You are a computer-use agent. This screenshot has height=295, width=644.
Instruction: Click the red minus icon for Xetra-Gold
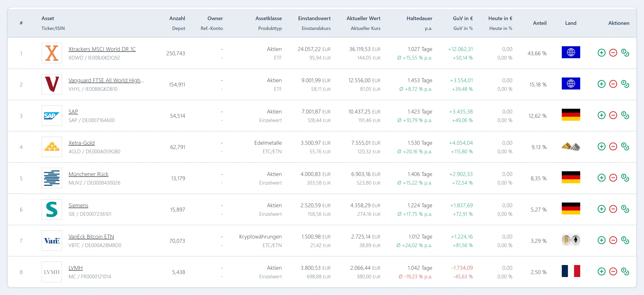coord(613,146)
